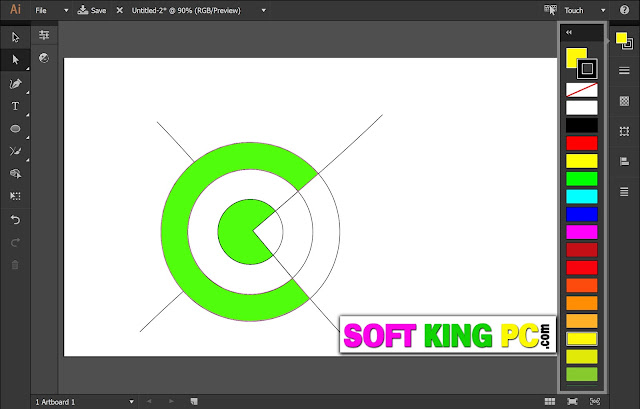The height and width of the screenshot is (409, 640).
Task: Click Untitled-2 document title text
Action: tap(186, 10)
